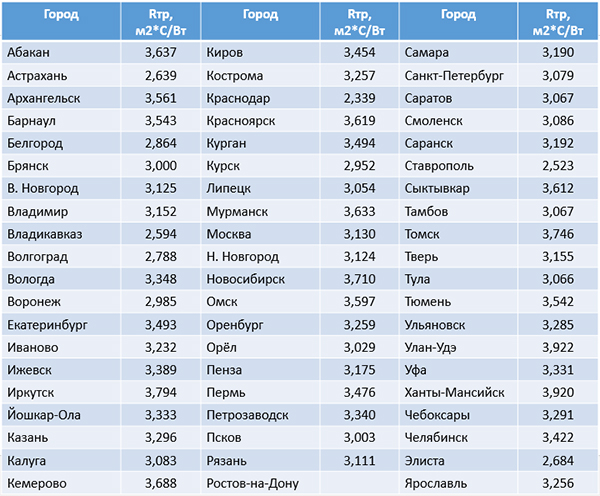Click the Санкт-Петербург cell
This screenshot has width=600, height=496.
[x=458, y=75]
